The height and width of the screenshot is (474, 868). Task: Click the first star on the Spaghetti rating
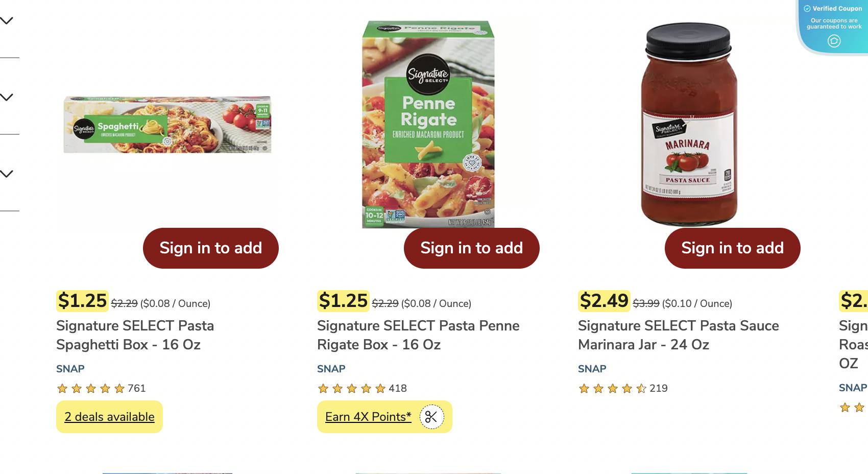(x=61, y=388)
